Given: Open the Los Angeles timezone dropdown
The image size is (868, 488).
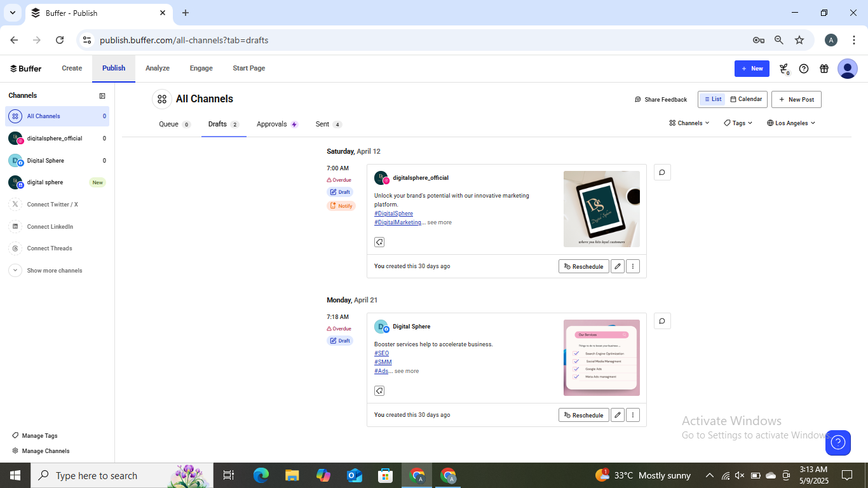Looking at the screenshot, I should 791,123.
